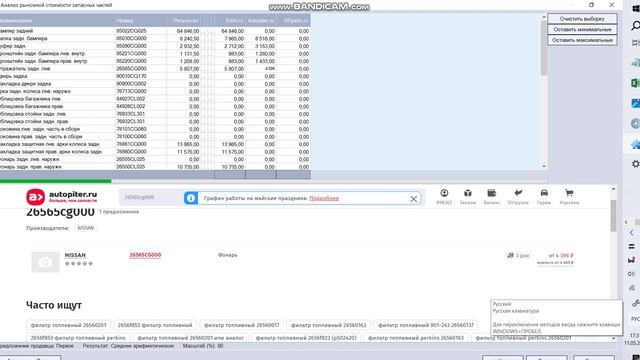640x360 pixels.
Task: Open the user profile icon 898362
Action: point(444,196)
